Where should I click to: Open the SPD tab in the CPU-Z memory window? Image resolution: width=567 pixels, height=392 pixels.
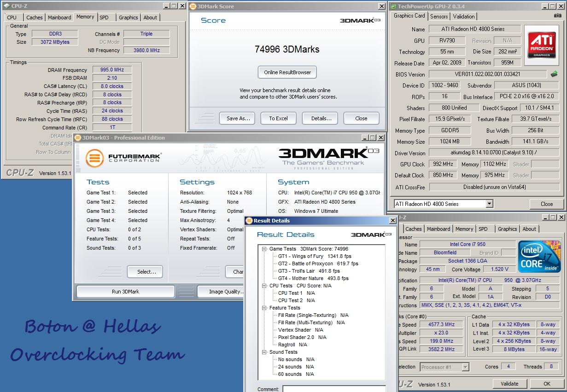pos(104,18)
